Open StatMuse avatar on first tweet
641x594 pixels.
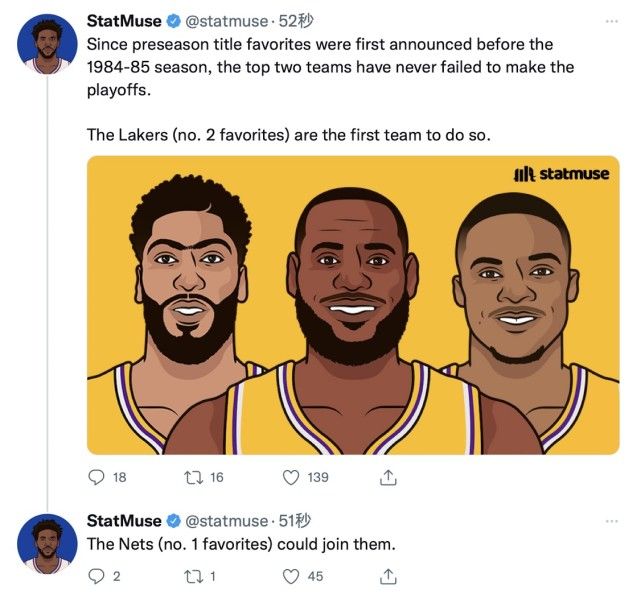coord(45,44)
